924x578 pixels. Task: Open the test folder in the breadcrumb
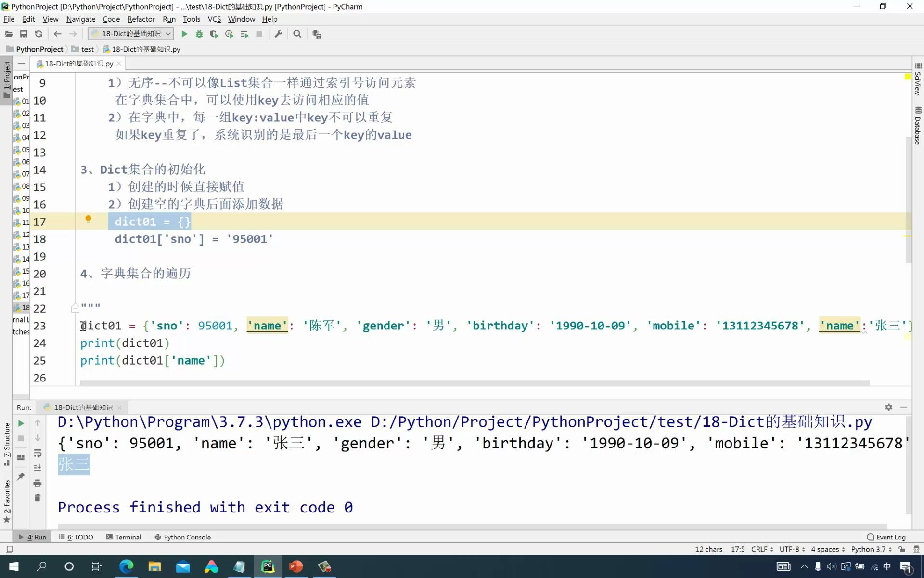(x=87, y=49)
